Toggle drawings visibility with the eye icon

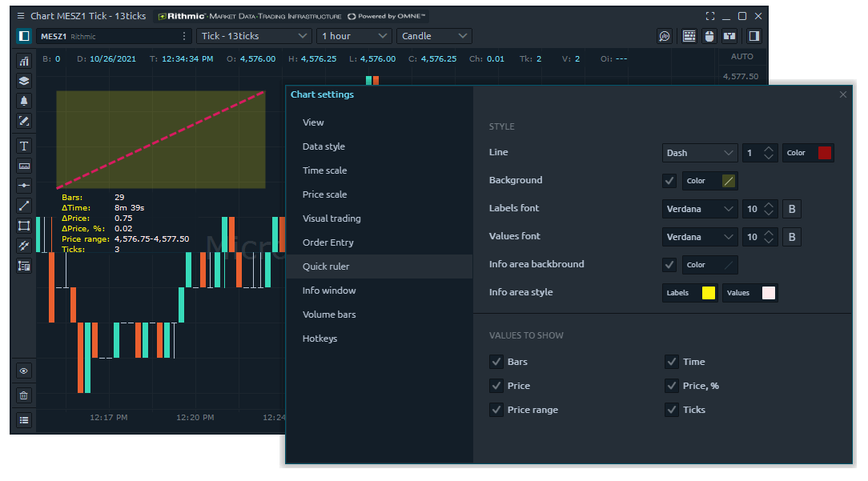[24, 371]
